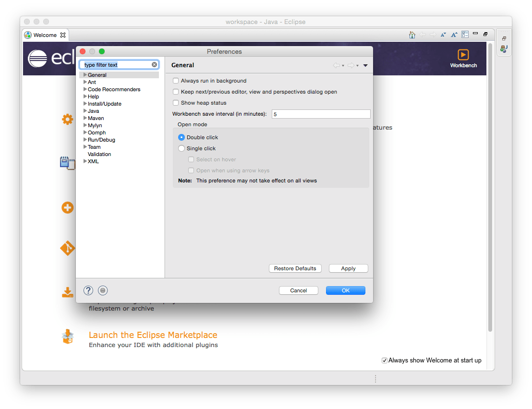The height and width of the screenshot is (409, 532).
Task: Click the Help question mark in Preferences
Action: tap(88, 290)
